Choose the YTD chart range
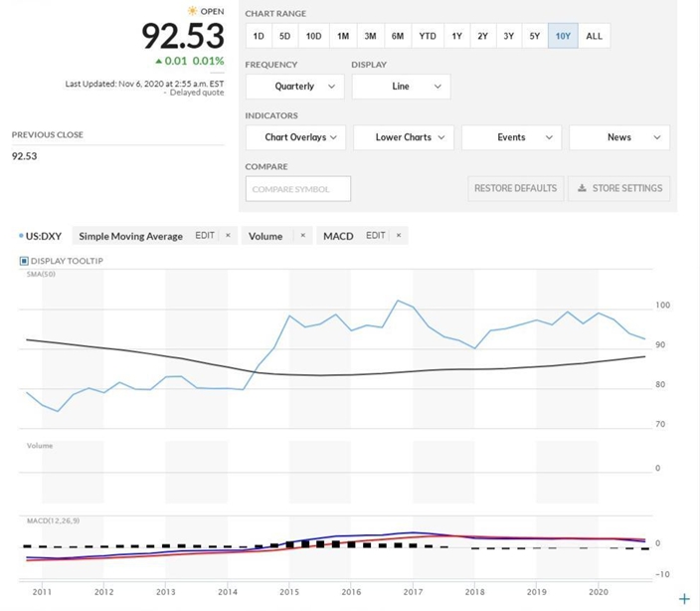 [428, 36]
